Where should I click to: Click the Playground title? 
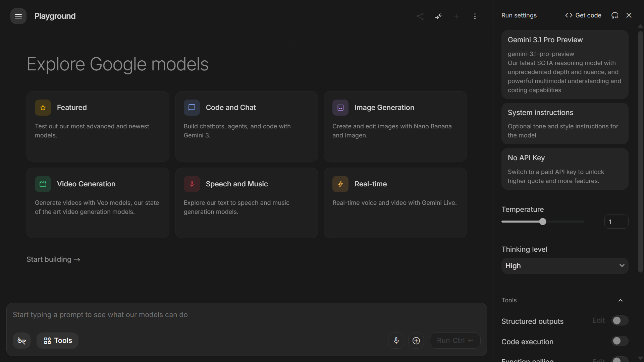55,16
